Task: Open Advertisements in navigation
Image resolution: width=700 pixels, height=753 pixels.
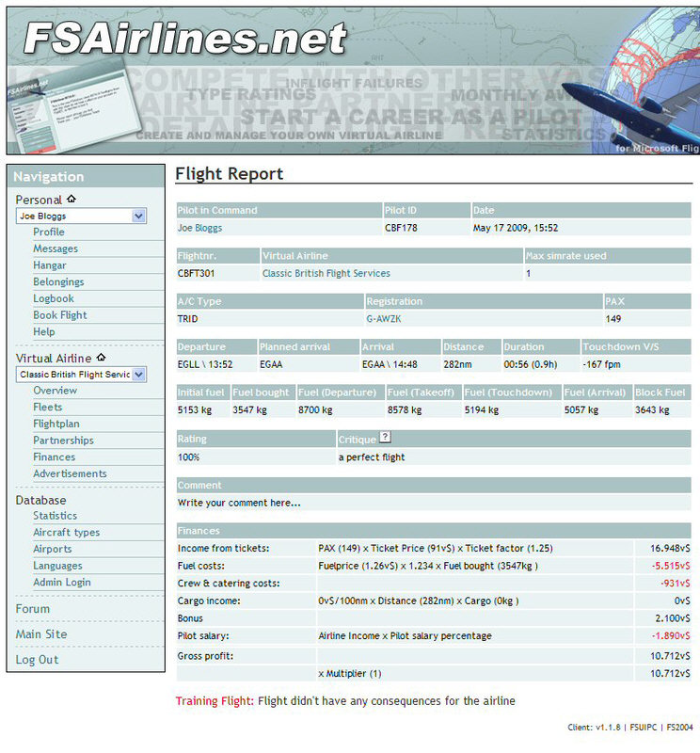Action: point(71,474)
